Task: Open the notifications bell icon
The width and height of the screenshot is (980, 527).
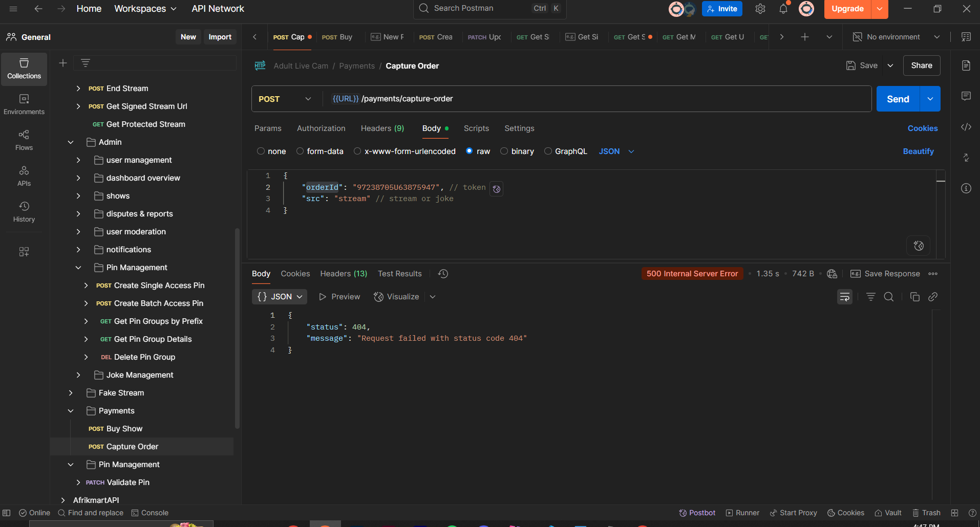Action: click(783, 9)
